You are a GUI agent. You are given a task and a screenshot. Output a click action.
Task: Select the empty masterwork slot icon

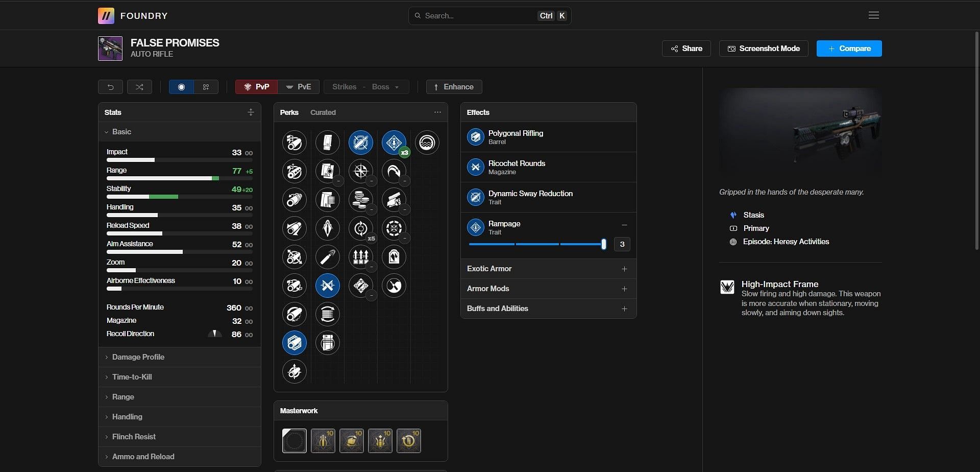point(295,441)
